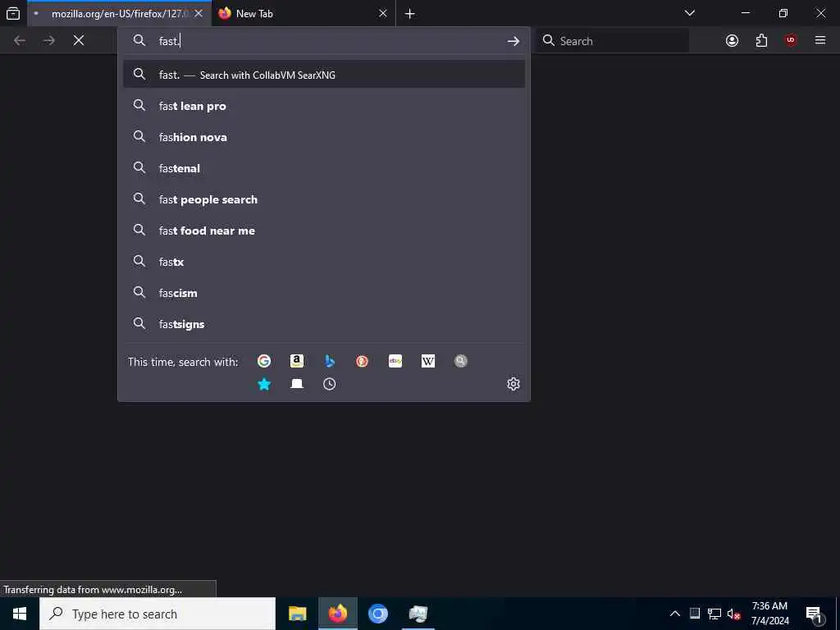Open the Firefox account icon
840x630 pixels.
click(x=732, y=41)
